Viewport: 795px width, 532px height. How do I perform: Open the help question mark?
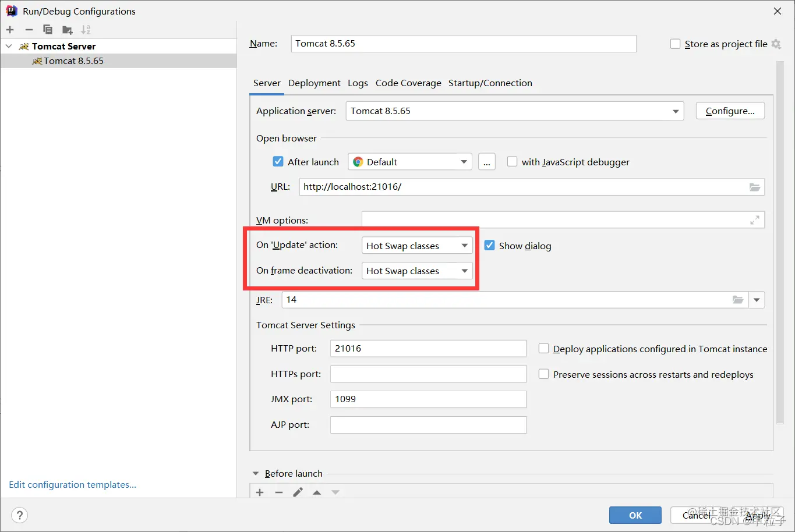pyautogui.click(x=20, y=515)
